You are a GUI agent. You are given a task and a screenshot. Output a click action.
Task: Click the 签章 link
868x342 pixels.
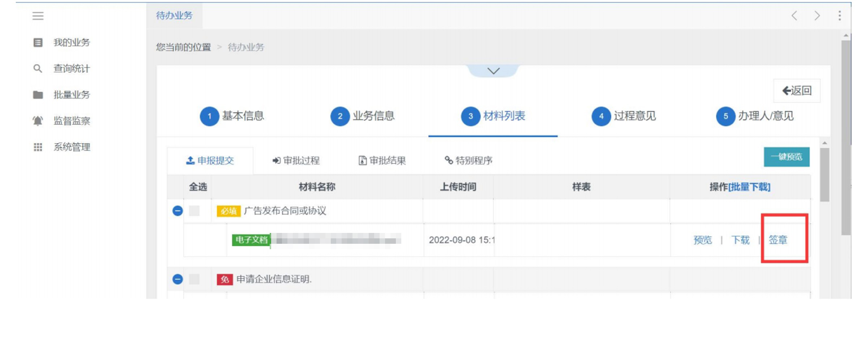point(778,240)
